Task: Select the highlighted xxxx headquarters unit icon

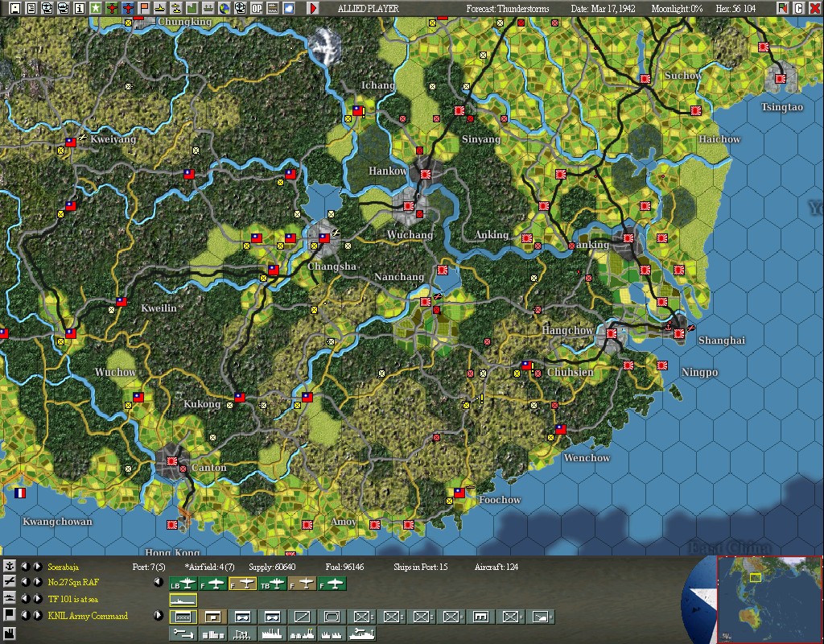Action: coord(183,617)
